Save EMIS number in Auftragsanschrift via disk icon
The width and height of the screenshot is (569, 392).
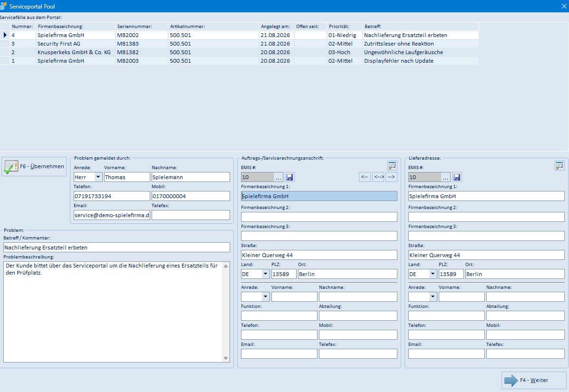tap(289, 177)
